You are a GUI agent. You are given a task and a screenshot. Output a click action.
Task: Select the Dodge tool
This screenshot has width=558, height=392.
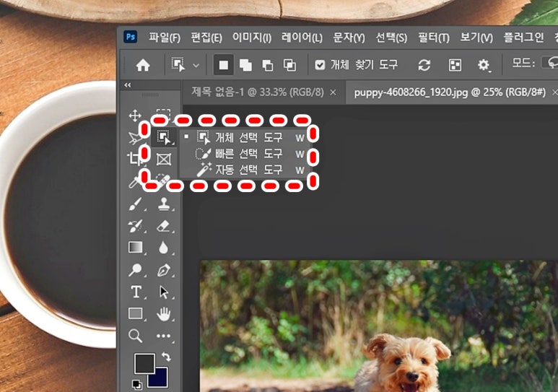coord(136,270)
